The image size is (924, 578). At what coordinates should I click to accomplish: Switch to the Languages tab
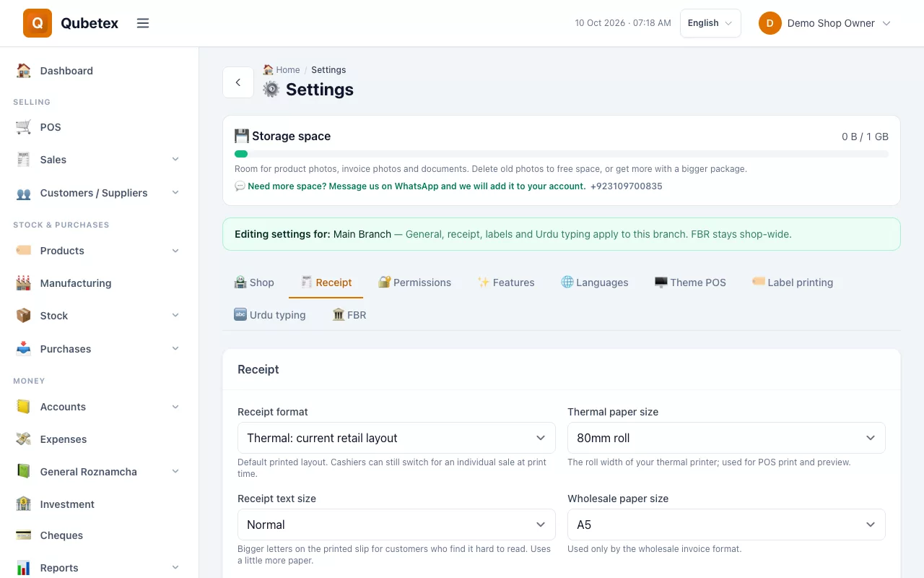point(595,282)
